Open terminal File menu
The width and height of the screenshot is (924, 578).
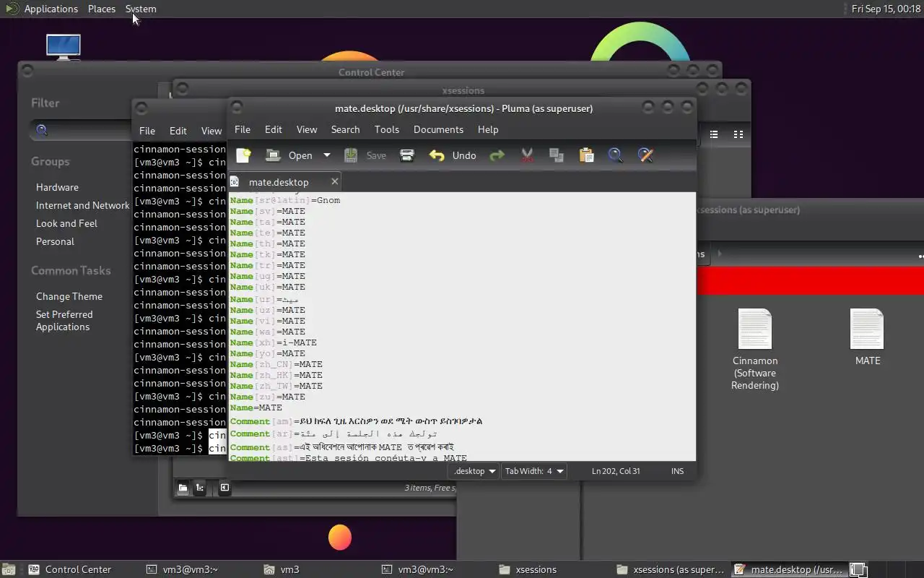point(147,131)
